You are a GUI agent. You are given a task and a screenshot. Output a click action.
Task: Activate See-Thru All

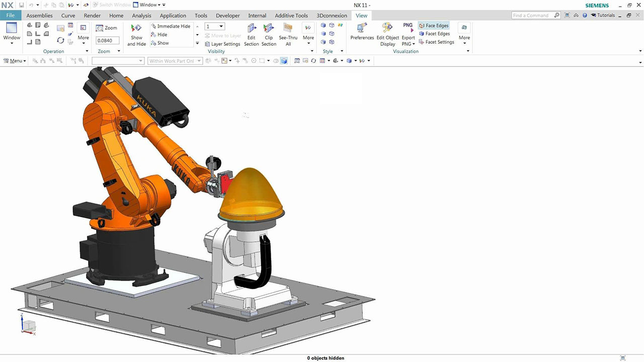pos(288,35)
